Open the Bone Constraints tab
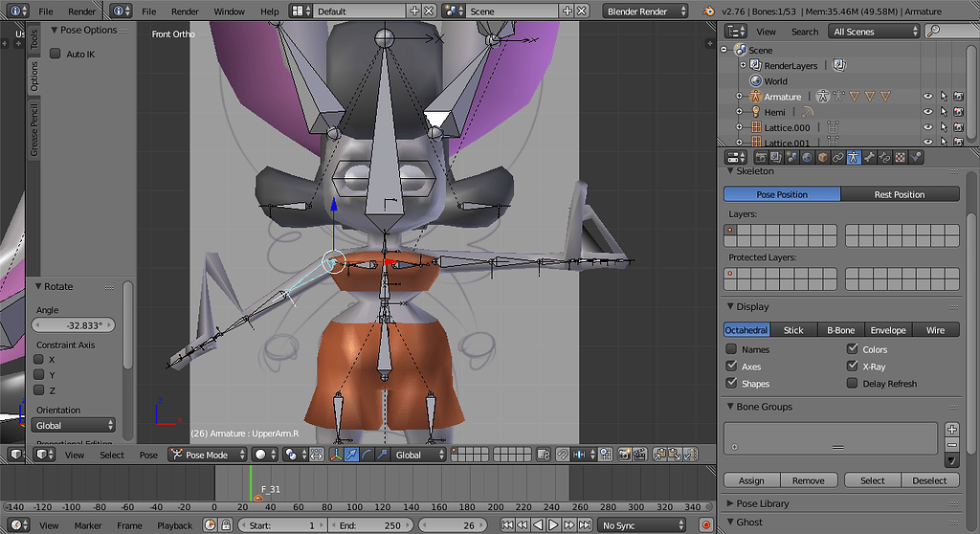 (x=885, y=158)
